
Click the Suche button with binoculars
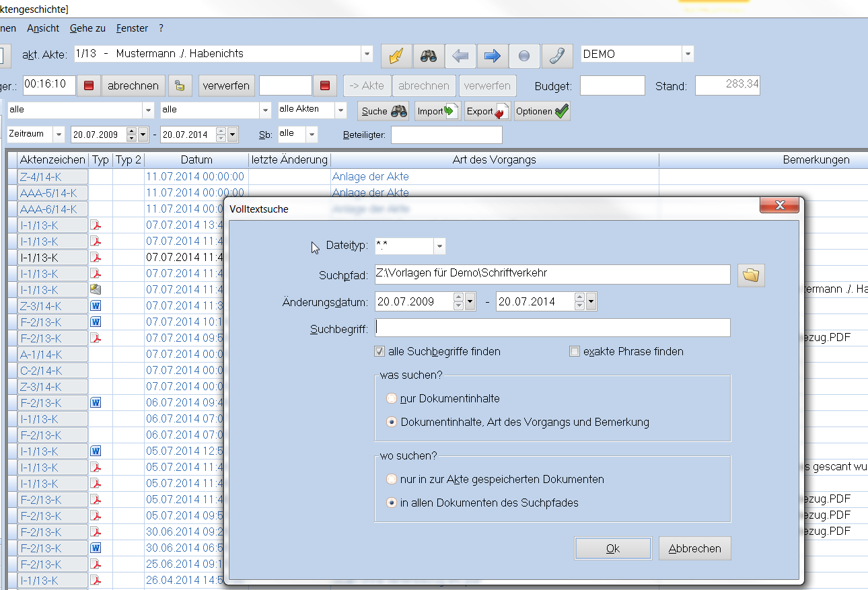click(x=383, y=112)
